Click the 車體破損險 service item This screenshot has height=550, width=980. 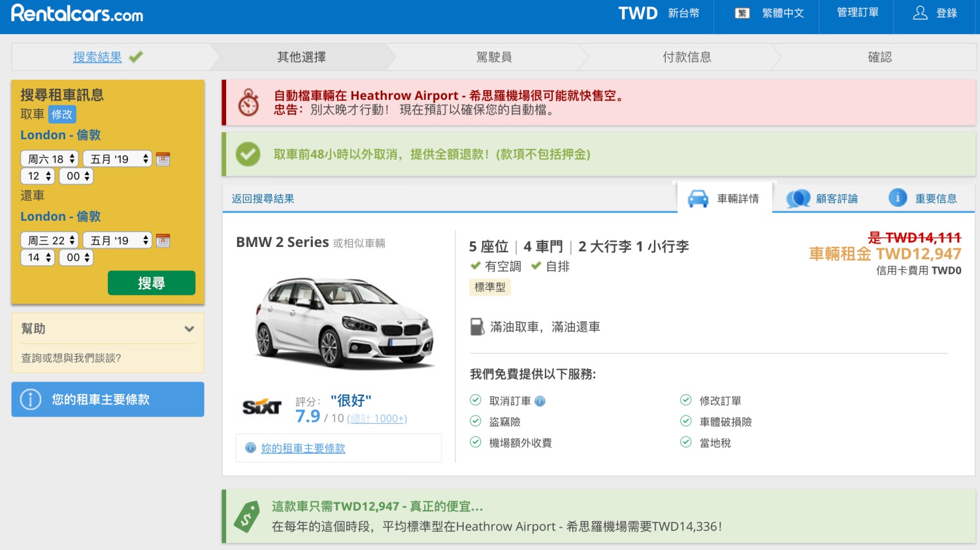[725, 422]
